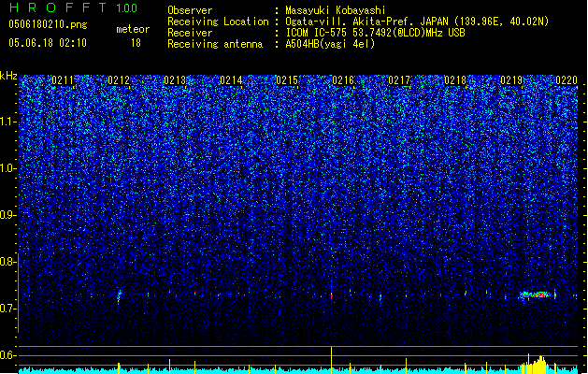Click observer name Masayuki Kobayashi
Image resolution: width=588 pixels, height=374 pixels.
[336, 10]
